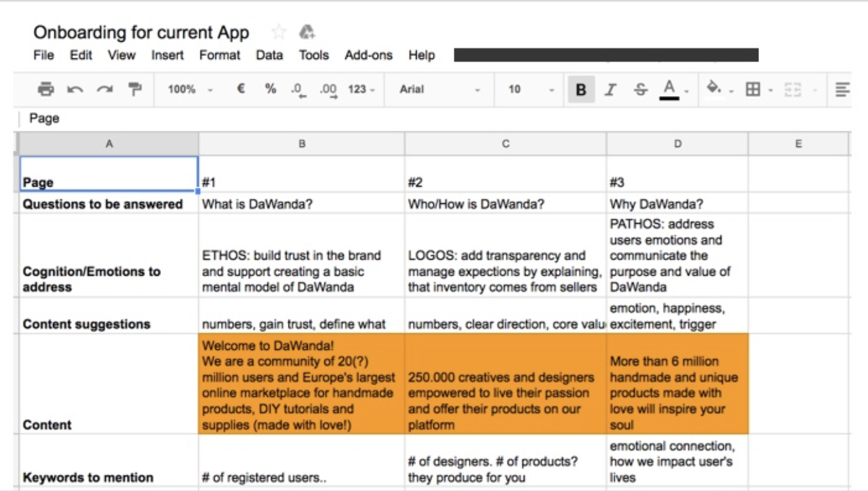Open the Insert menu
This screenshot has width=868, height=491.
(x=167, y=55)
